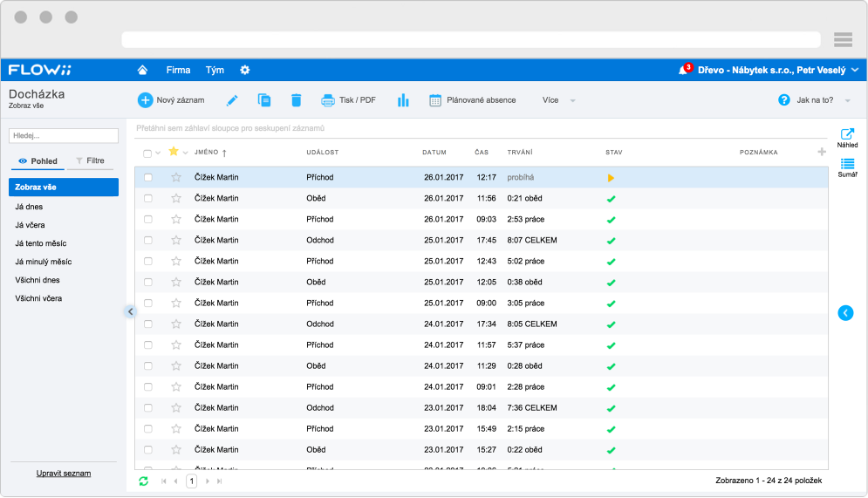Screen dimensions: 868x498
Task: Create a Nový záznam
Action: click(x=171, y=100)
